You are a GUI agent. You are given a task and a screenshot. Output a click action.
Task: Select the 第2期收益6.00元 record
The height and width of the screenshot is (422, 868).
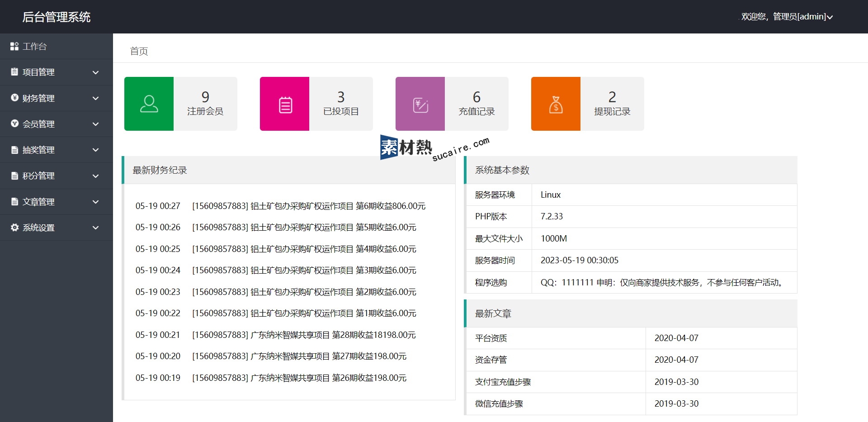click(276, 292)
